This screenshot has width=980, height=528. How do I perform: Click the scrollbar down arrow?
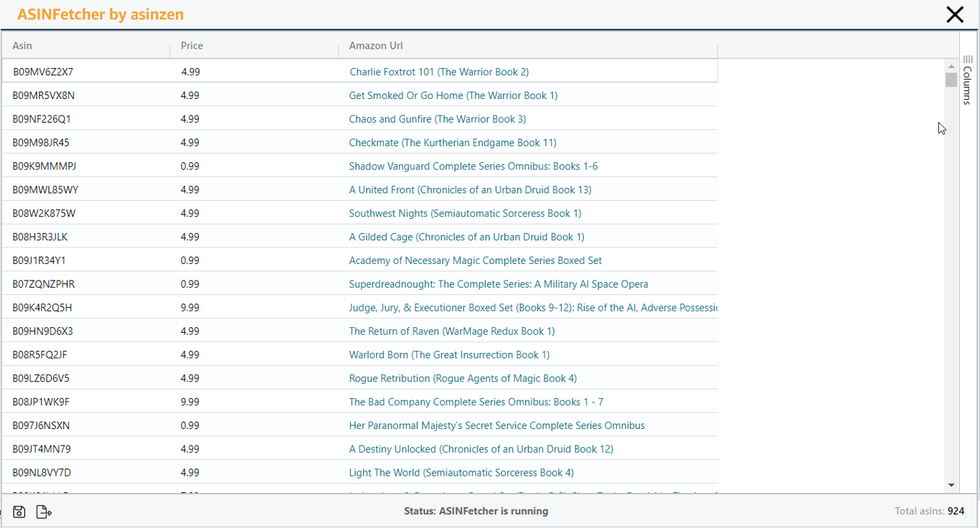951,486
